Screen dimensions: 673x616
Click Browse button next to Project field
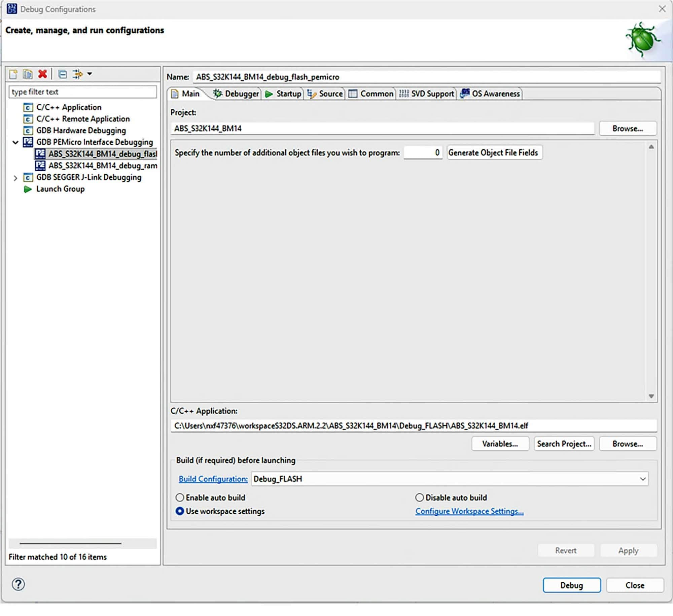628,128
